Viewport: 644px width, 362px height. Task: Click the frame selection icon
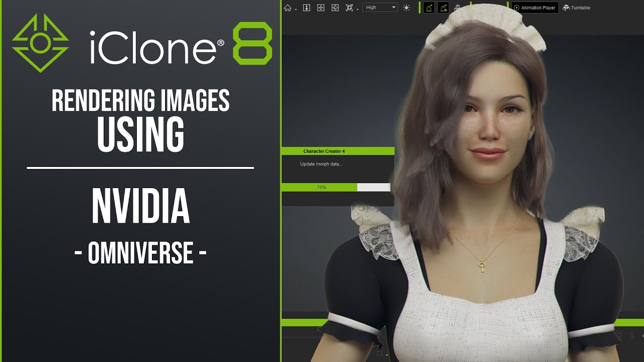[x=350, y=8]
